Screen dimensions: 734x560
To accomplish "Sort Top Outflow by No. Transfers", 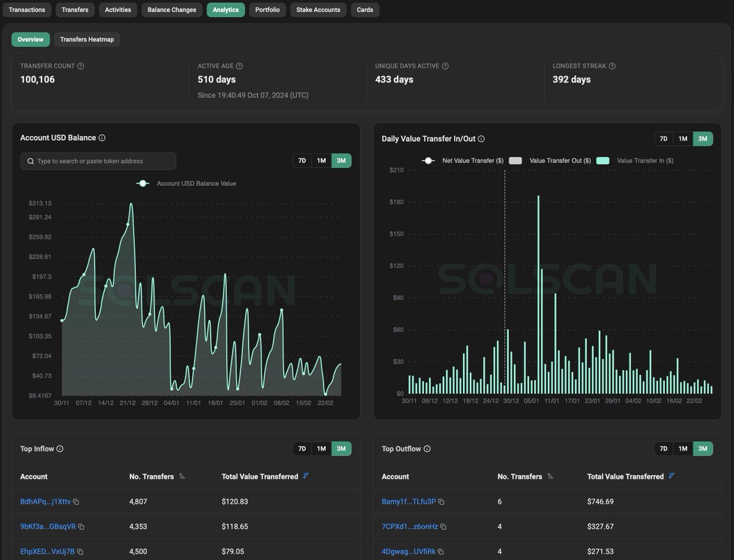I will [549, 476].
